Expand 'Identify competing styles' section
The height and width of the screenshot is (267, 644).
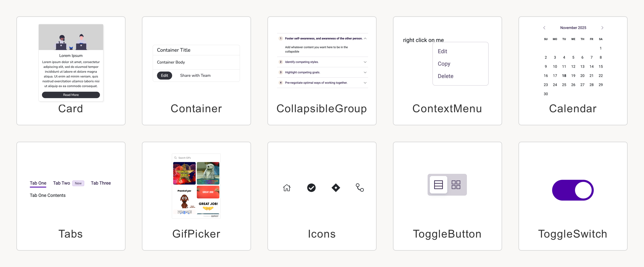click(365, 62)
